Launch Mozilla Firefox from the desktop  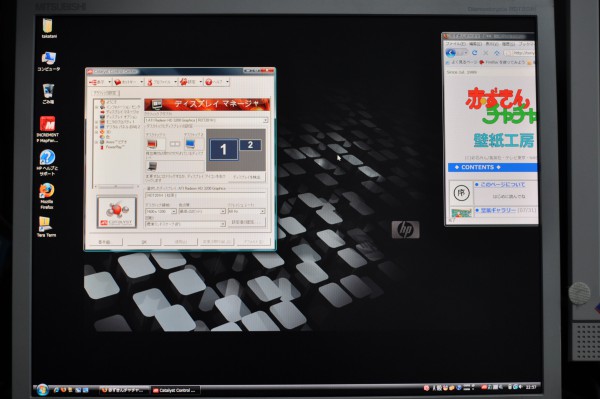[x=47, y=196]
